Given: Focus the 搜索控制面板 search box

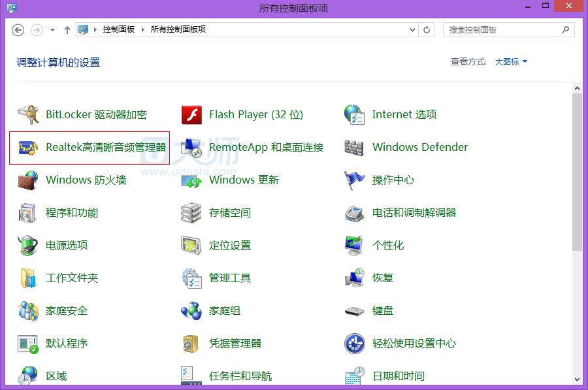Looking at the screenshot, I should point(508,29).
